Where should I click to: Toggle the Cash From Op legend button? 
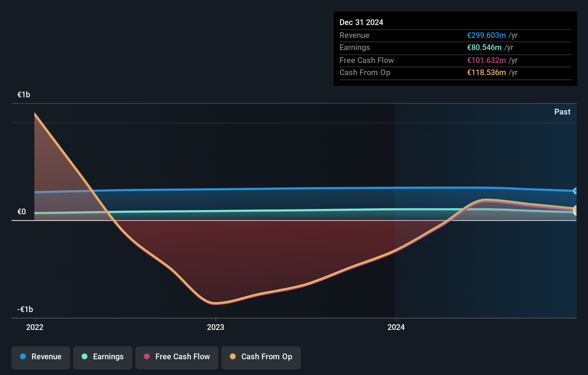tap(261, 357)
